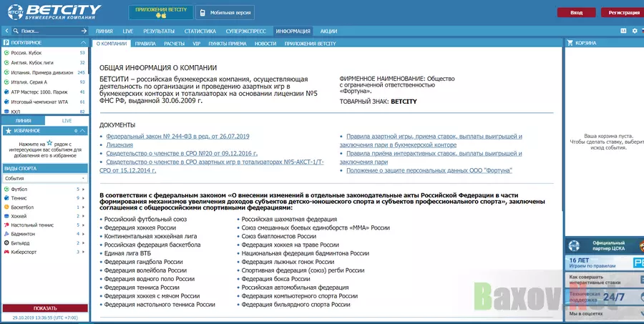Click the Betcity logo

(x=54, y=12)
